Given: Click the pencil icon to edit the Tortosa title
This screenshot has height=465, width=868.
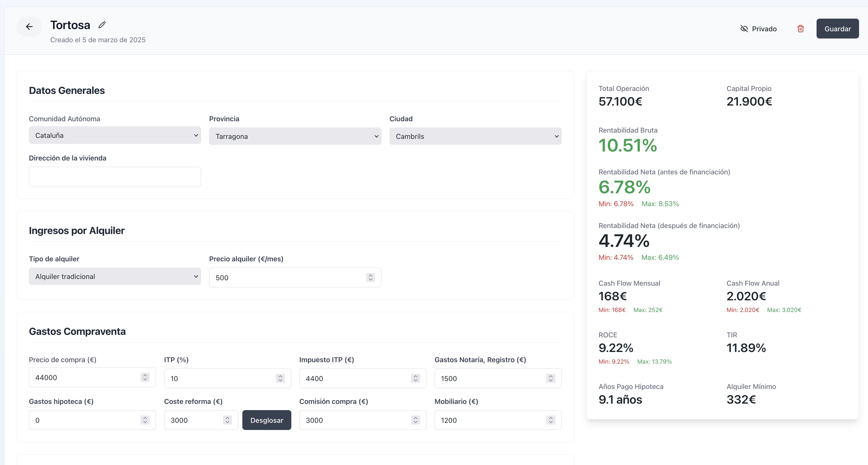Looking at the screenshot, I should pos(102,25).
